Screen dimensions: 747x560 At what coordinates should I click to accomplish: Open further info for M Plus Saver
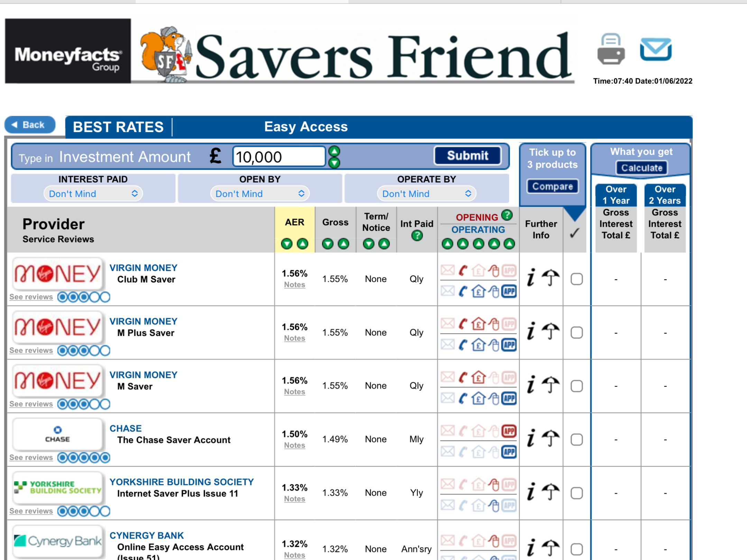(x=531, y=331)
